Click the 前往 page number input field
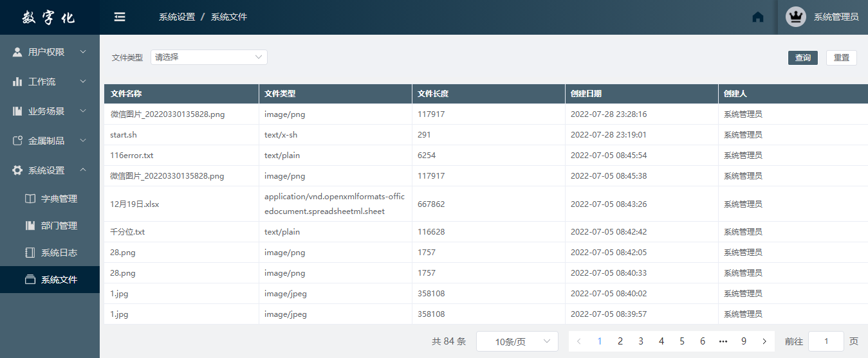This screenshot has width=868, height=358. click(826, 341)
